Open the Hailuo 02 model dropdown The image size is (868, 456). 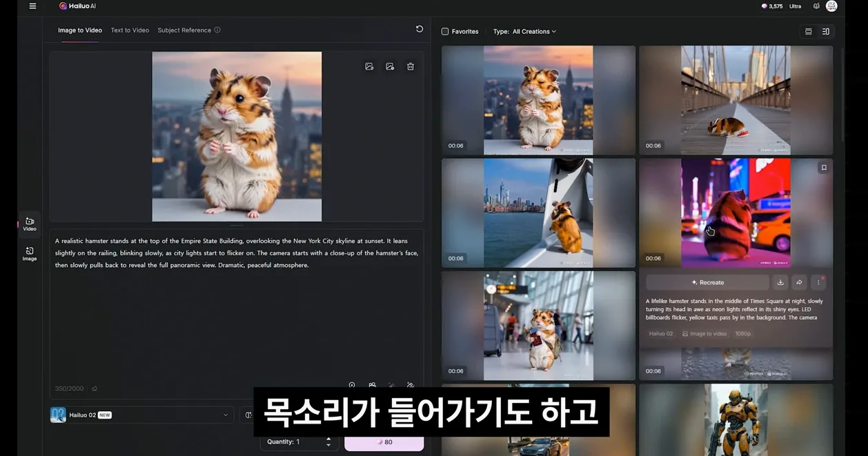tap(141, 415)
